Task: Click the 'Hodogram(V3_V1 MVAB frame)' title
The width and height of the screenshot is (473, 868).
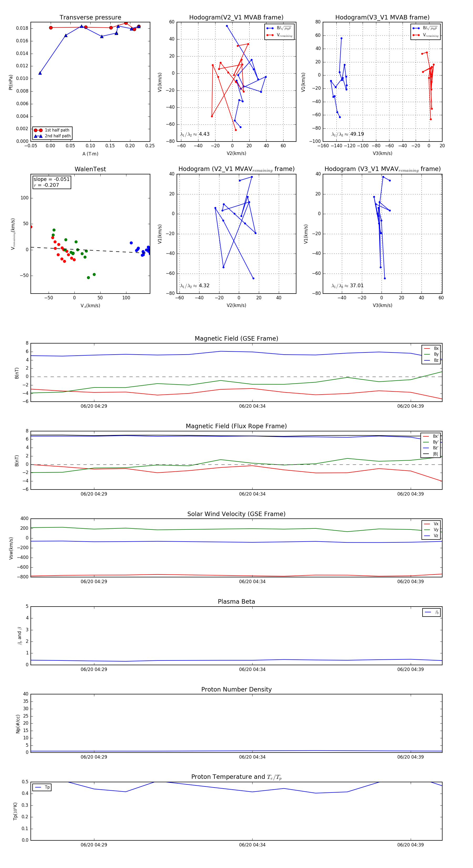Action: pos(382,18)
